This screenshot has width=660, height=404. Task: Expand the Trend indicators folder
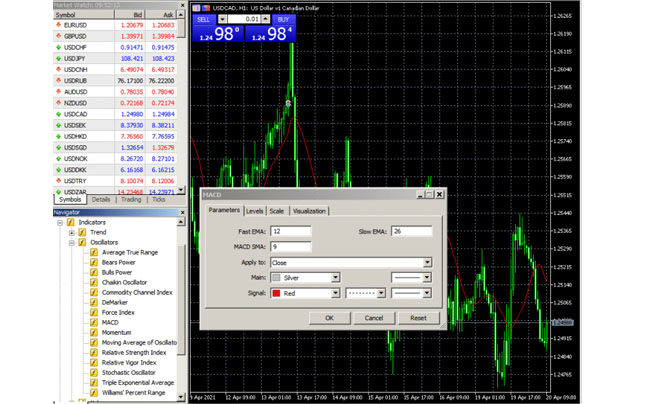pyautogui.click(x=72, y=232)
